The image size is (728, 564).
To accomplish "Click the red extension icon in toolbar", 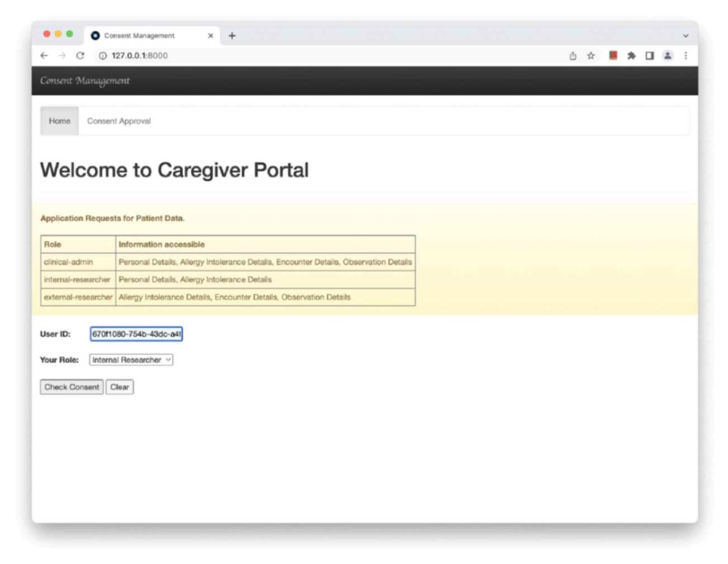I will click(x=612, y=55).
